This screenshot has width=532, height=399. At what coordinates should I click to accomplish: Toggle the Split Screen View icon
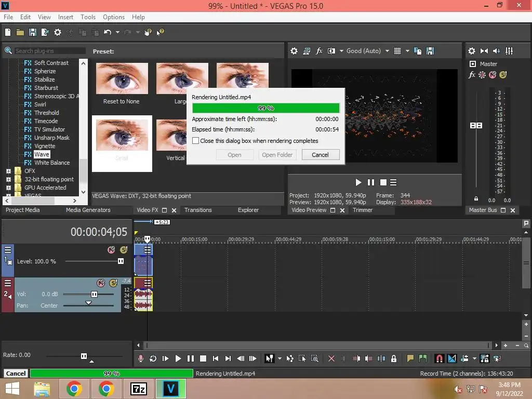click(331, 51)
